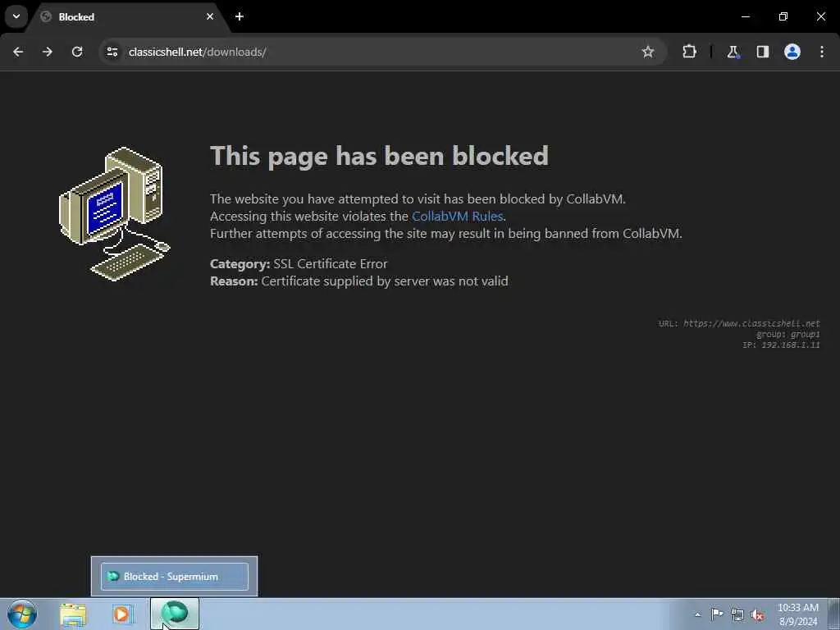Add a new tab
The height and width of the screenshot is (630, 840).
tap(240, 16)
